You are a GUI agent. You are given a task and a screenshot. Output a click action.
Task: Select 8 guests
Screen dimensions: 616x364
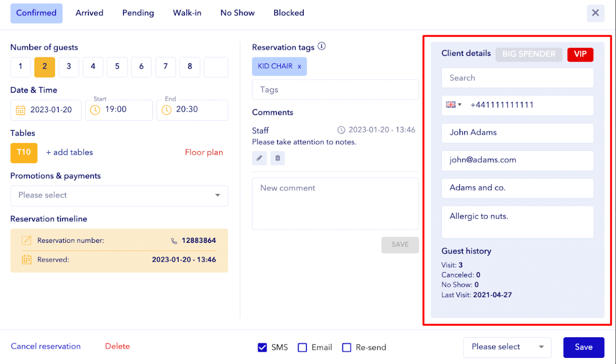pos(190,67)
